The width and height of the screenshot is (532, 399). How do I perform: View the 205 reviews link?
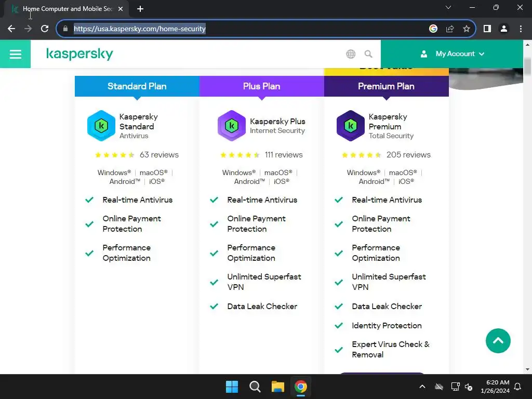point(408,155)
